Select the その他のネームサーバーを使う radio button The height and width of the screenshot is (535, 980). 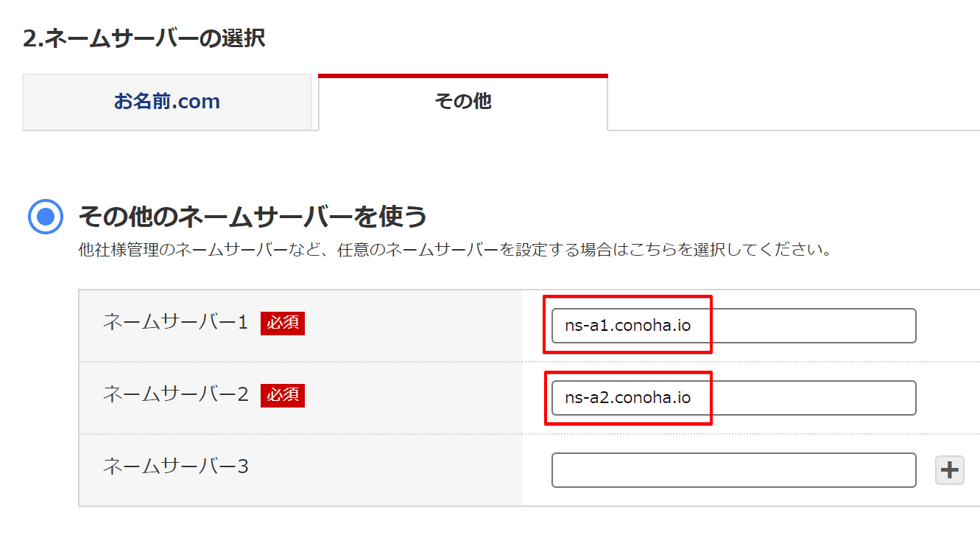(46, 217)
